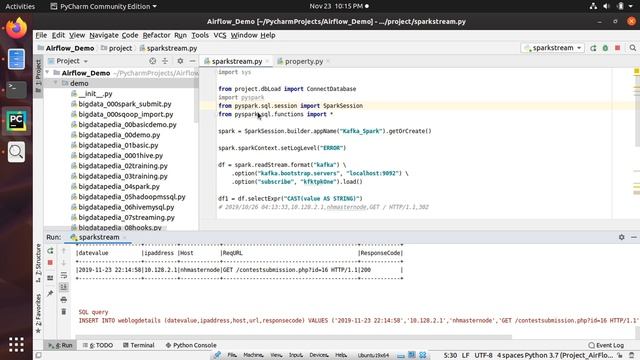Open the Terminal dock icon
Viewport: 640px width, 360px height.
pos(16,89)
